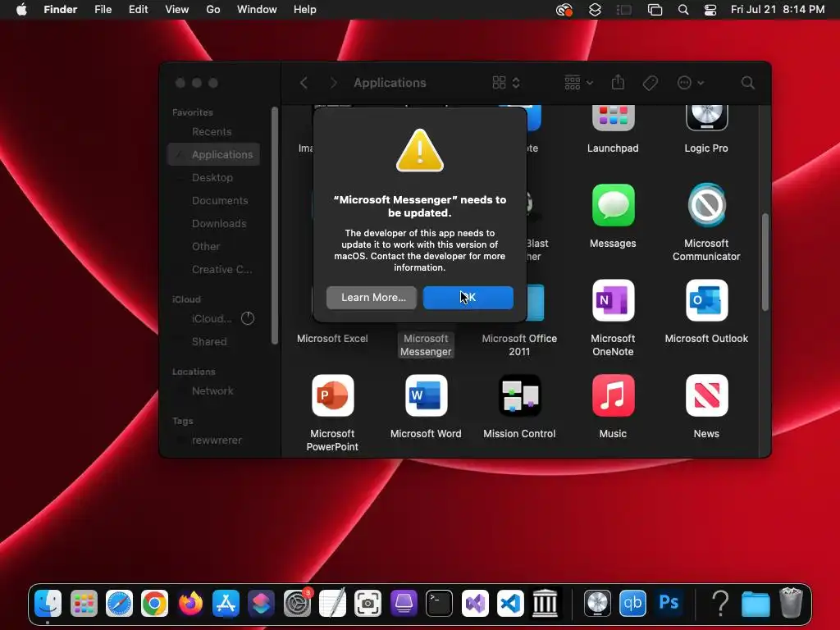Click the Edit Tags toolbar icon
Image resolution: width=840 pixels, height=630 pixels.
(x=650, y=83)
